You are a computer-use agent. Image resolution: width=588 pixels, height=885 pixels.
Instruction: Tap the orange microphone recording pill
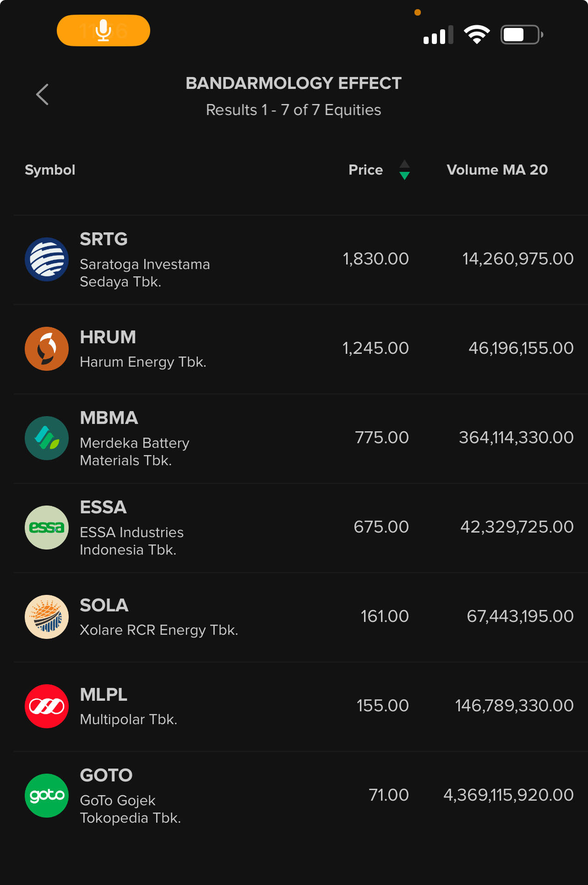click(103, 31)
